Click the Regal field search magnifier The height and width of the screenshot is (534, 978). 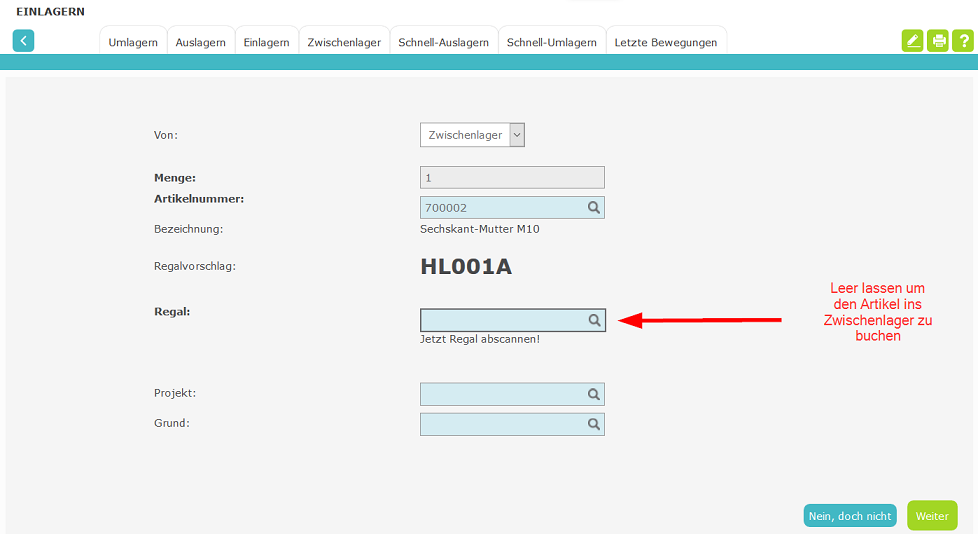coord(594,320)
